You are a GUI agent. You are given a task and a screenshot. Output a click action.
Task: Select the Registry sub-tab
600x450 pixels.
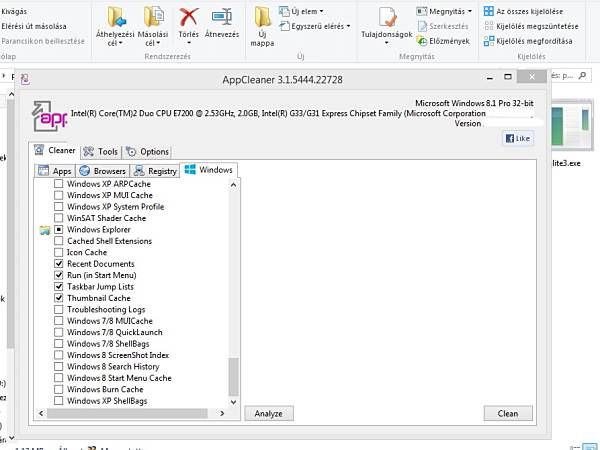155,171
